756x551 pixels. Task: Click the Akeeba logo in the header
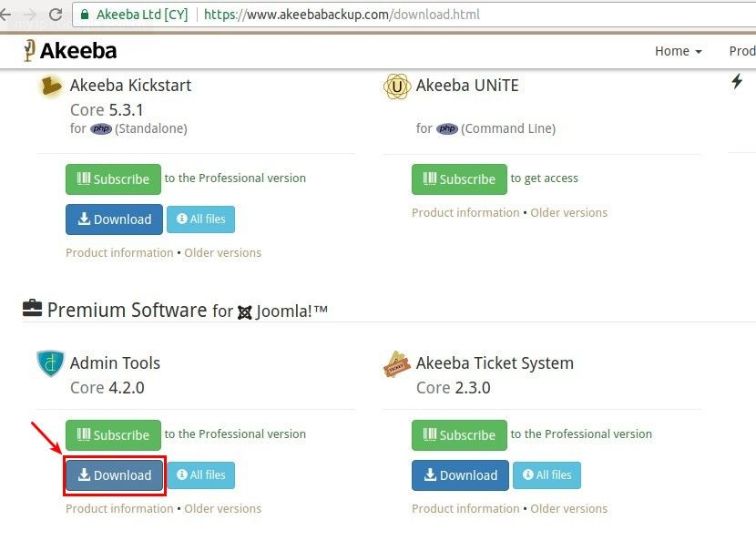[x=70, y=51]
